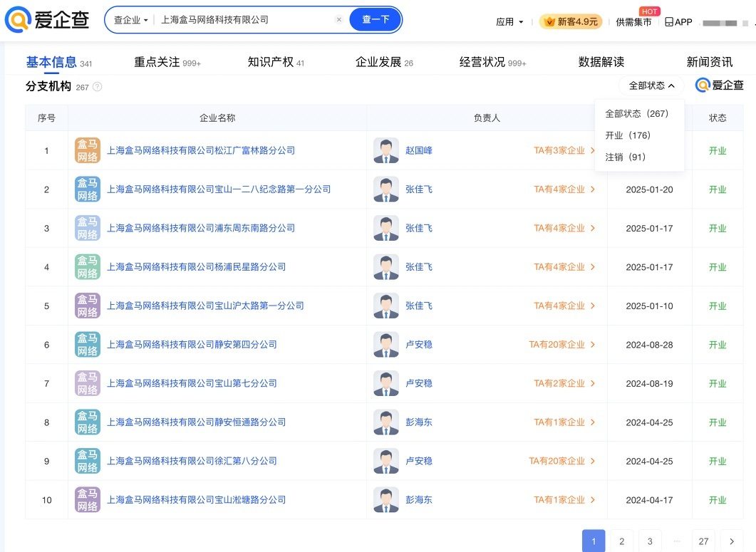Open 上海盒马网络科技有限公司静安第四分公司 link
756x552 pixels.
[192, 345]
